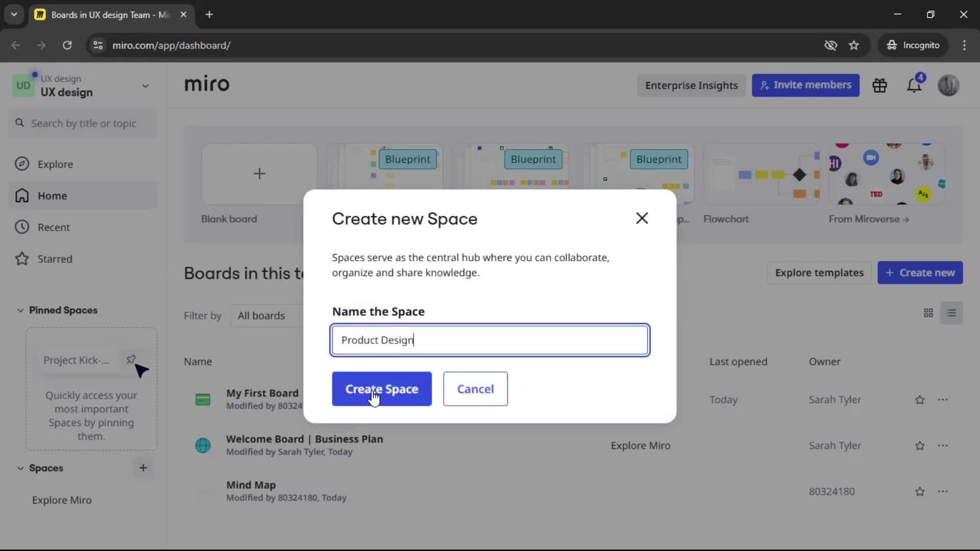This screenshot has width=980, height=551.
Task: Click the site information icon in address bar
Action: coord(98,45)
